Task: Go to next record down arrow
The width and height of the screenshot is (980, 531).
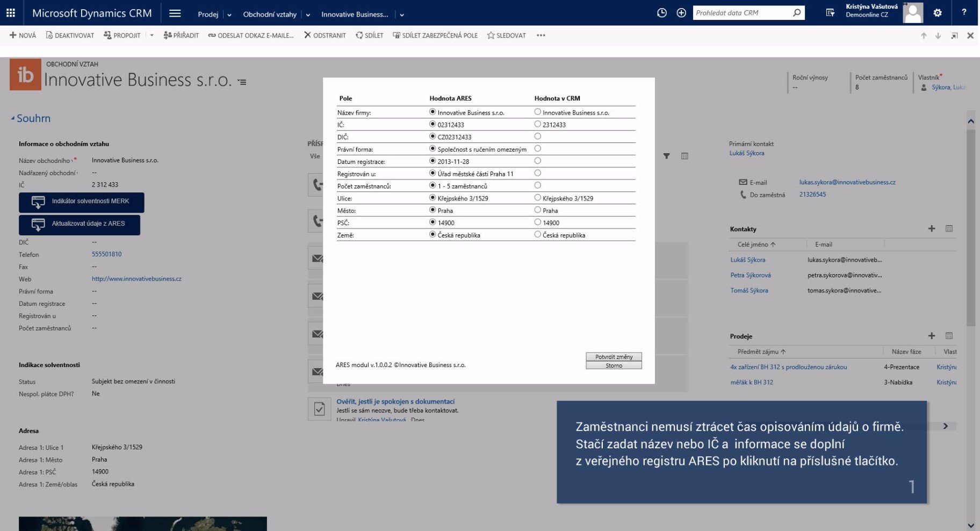Action: pos(938,36)
